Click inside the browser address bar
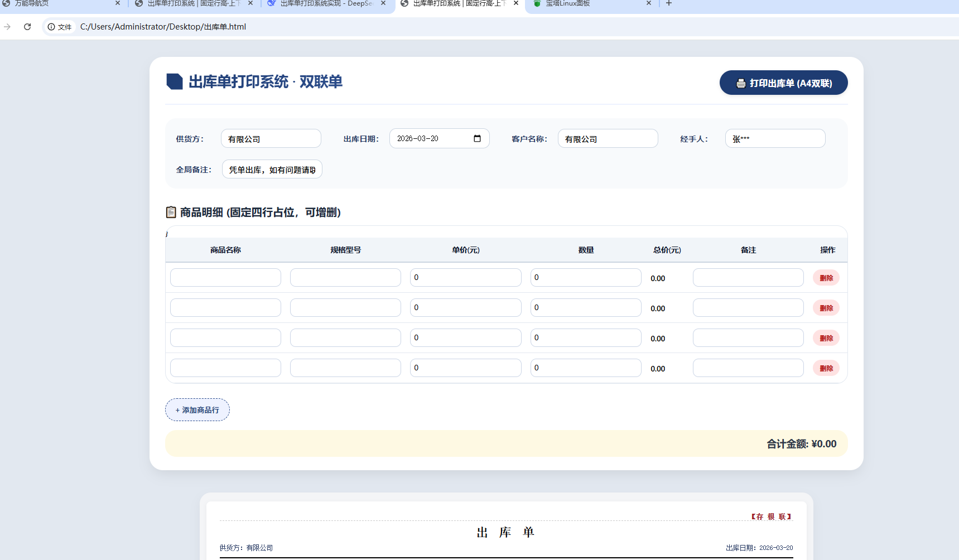This screenshot has width=959, height=560. 223,26
